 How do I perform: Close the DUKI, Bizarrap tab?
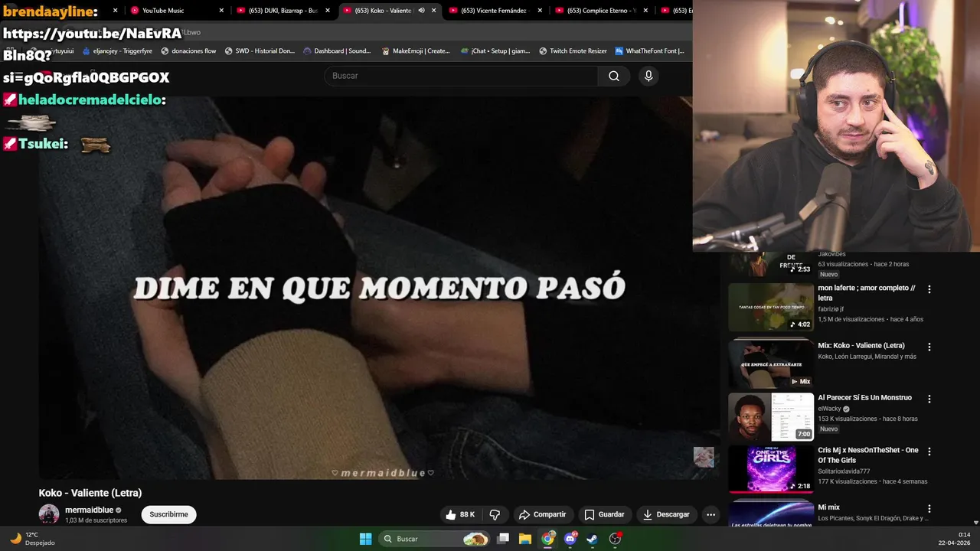pos(327,11)
